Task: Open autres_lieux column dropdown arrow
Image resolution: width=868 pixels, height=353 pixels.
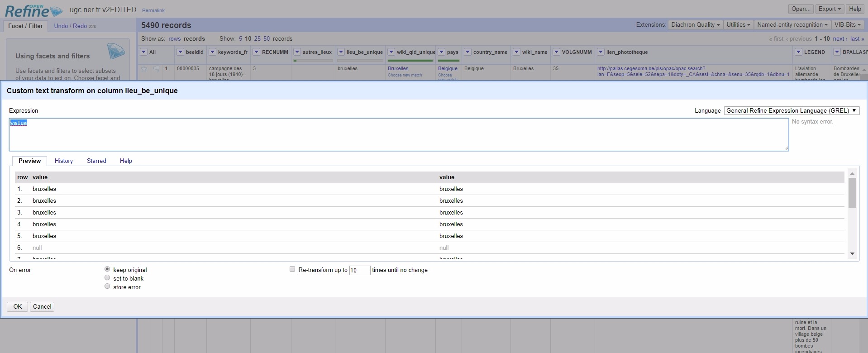Action: point(297,52)
